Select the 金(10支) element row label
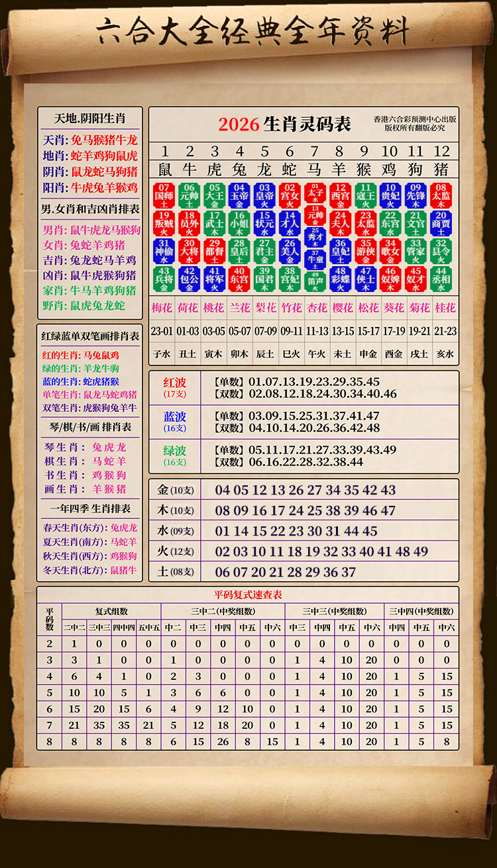This screenshot has height=868, width=497. 175,490
